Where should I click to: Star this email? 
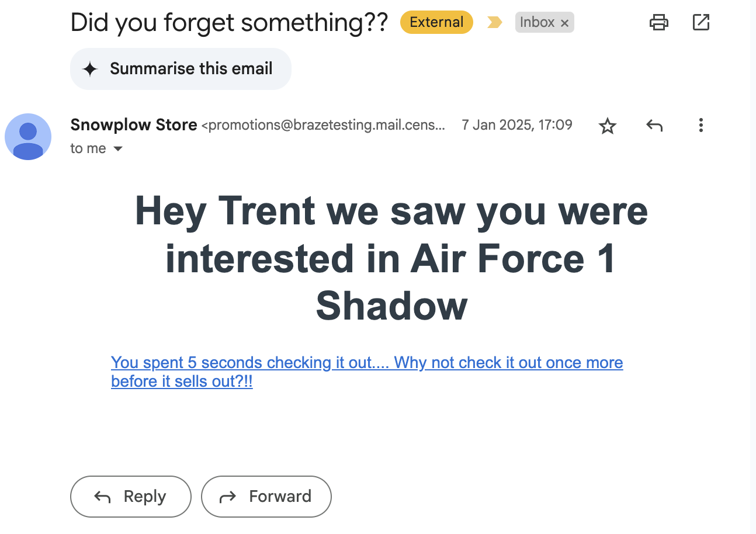pyautogui.click(x=607, y=125)
